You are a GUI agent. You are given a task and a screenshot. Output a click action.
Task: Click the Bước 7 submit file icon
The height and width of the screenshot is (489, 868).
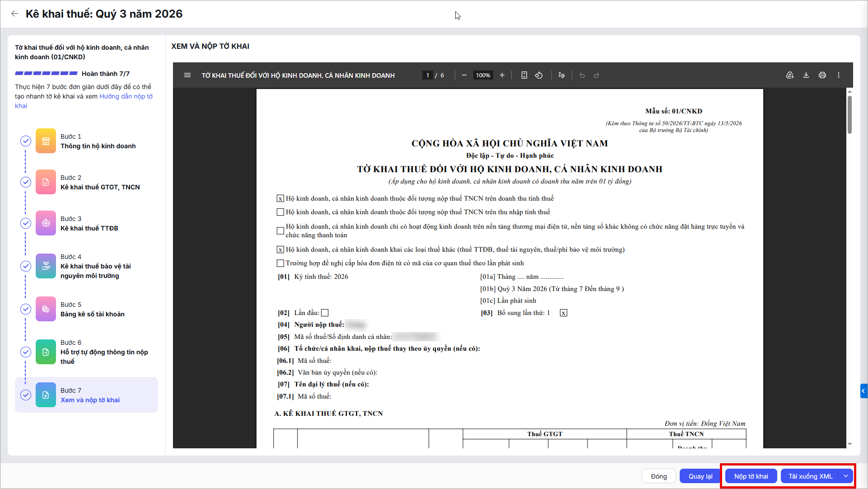point(46,395)
